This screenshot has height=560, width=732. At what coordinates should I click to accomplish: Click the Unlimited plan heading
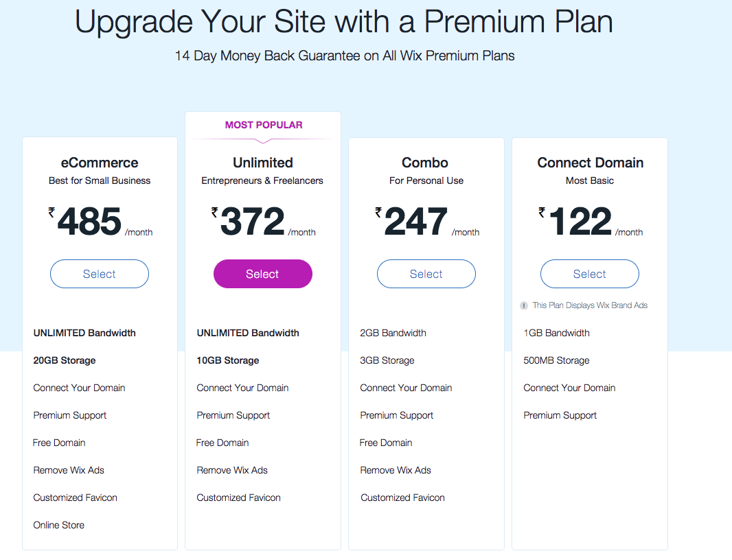[x=263, y=163]
